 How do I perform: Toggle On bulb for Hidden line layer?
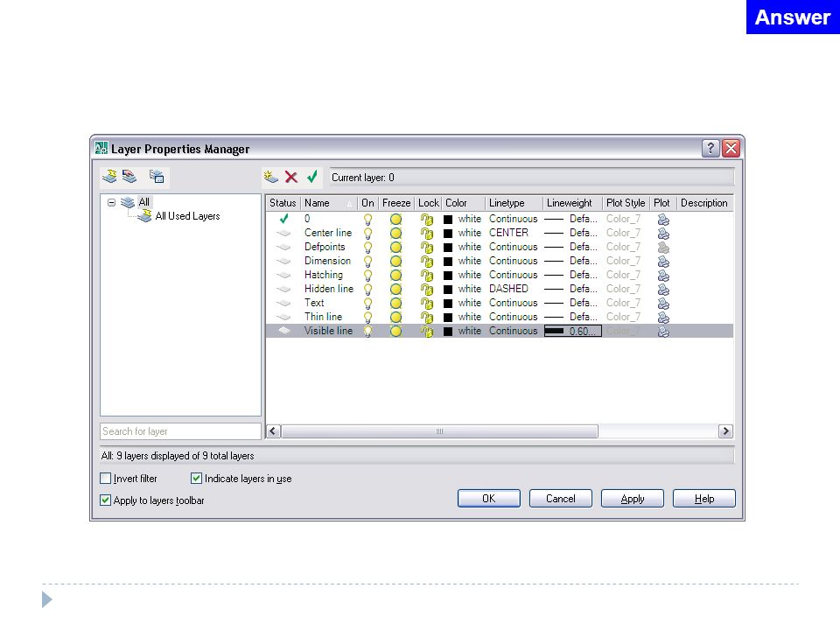367,290
